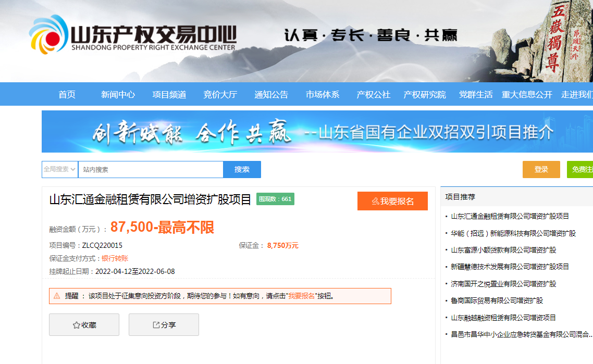Click the warning triangle icon in the reminder box

tap(57, 296)
